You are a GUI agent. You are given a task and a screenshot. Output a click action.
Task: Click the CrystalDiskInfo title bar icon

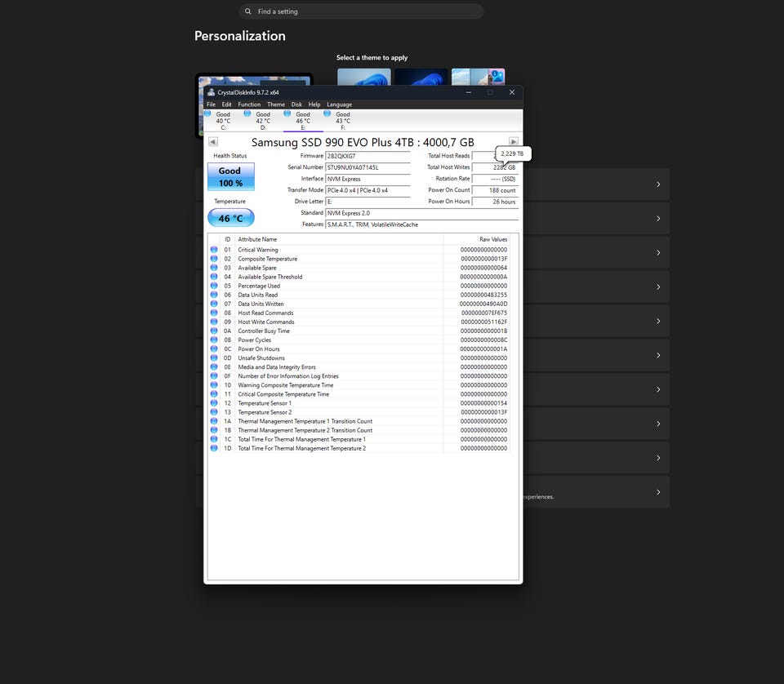click(211, 92)
